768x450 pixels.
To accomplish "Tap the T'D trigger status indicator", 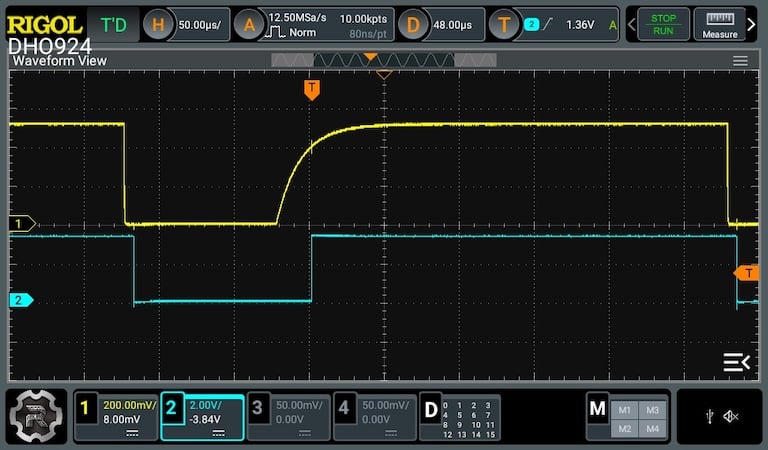I will tap(113, 25).
